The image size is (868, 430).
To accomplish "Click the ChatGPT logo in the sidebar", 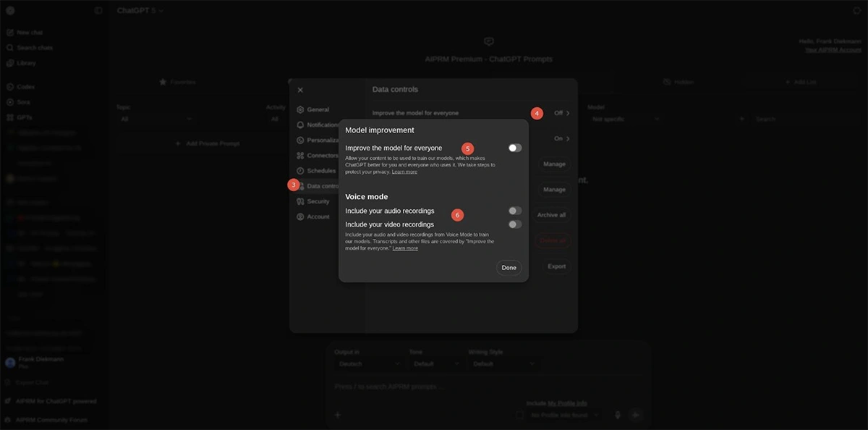I will click(10, 11).
